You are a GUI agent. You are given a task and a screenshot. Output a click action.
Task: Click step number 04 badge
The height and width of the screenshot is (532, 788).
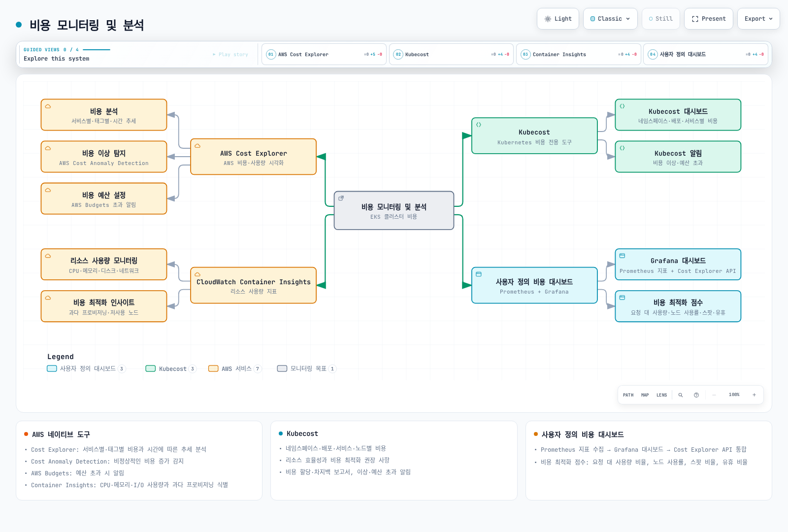(653, 55)
